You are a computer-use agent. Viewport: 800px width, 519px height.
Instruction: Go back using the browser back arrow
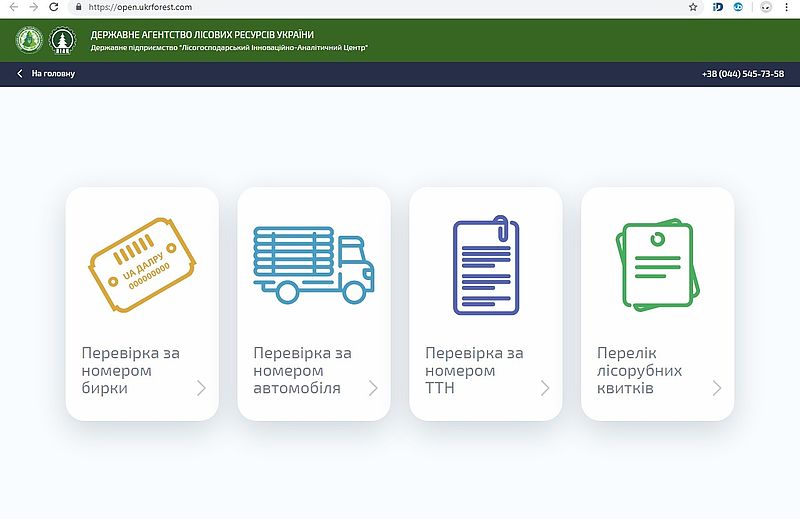[12, 6]
